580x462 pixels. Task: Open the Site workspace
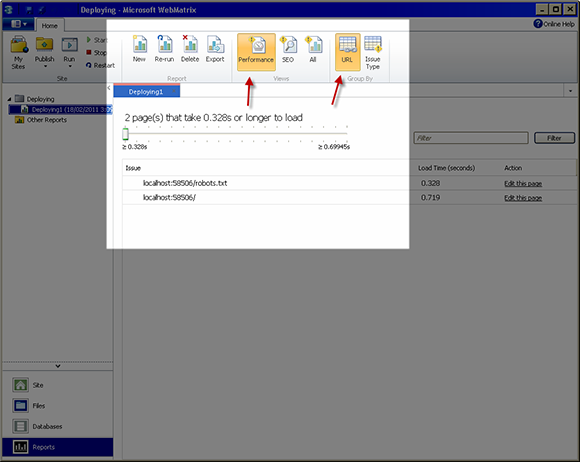tap(57, 385)
